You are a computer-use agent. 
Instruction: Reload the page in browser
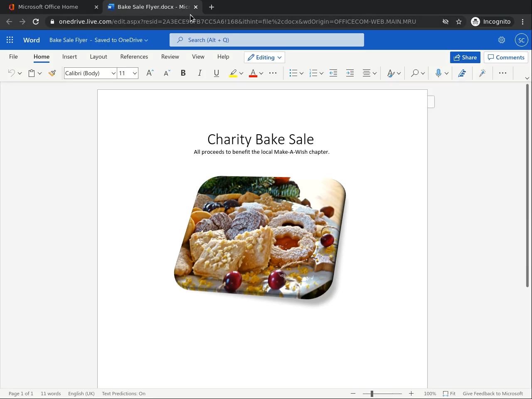(36, 22)
